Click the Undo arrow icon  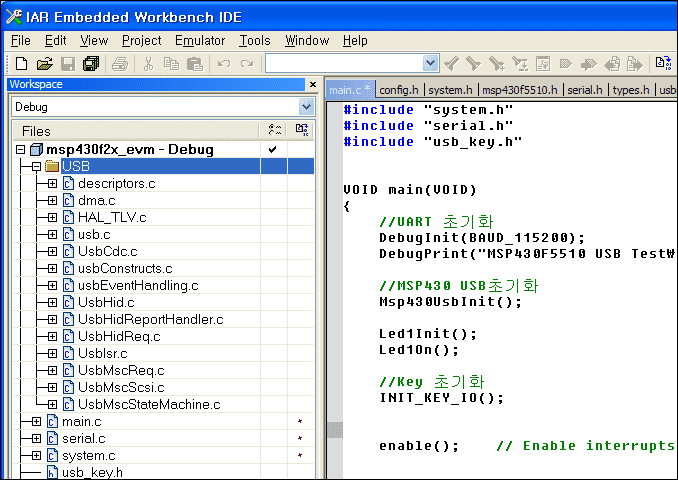pyautogui.click(x=224, y=64)
